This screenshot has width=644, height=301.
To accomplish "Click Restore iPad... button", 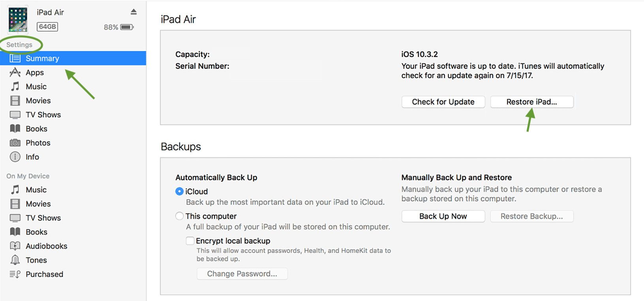I will pyautogui.click(x=531, y=102).
